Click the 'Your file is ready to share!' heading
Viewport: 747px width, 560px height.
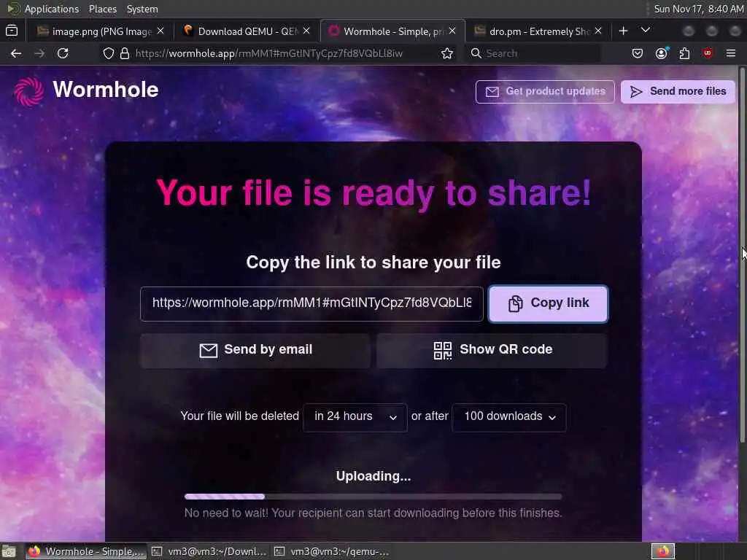pyautogui.click(x=374, y=193)
